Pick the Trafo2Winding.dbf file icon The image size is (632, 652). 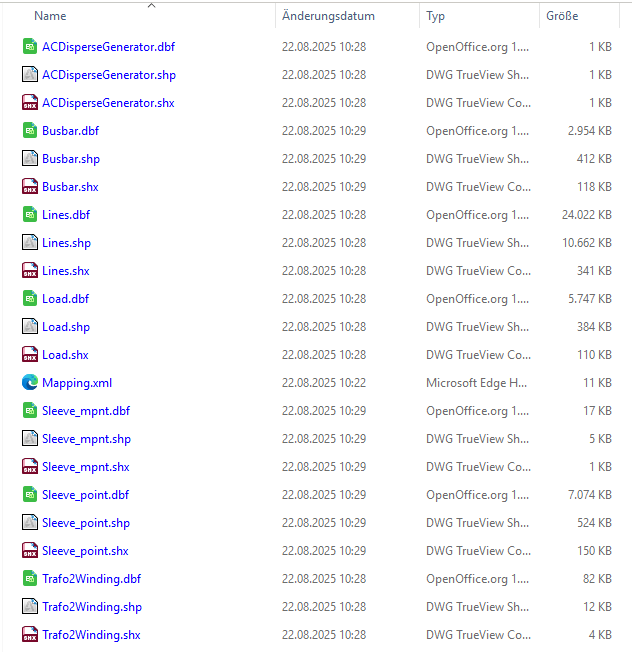(30, 578)
